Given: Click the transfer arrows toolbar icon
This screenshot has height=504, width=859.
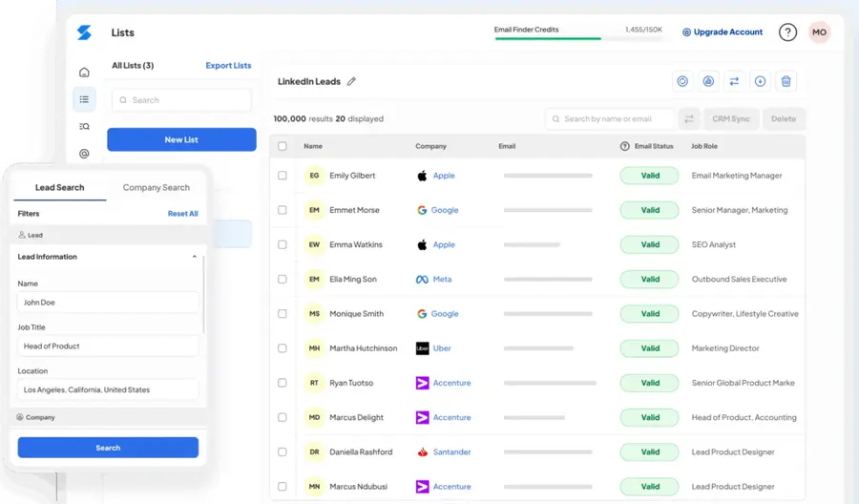Looking at the screenshot, I should [x=734, y=81].
